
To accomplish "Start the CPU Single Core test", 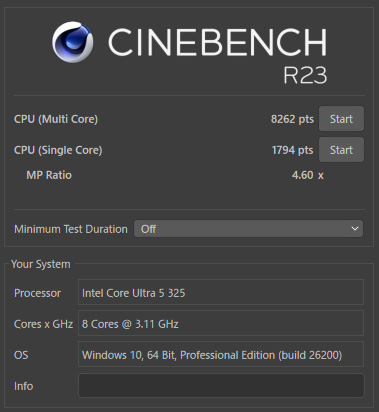I will pos(341,150).
